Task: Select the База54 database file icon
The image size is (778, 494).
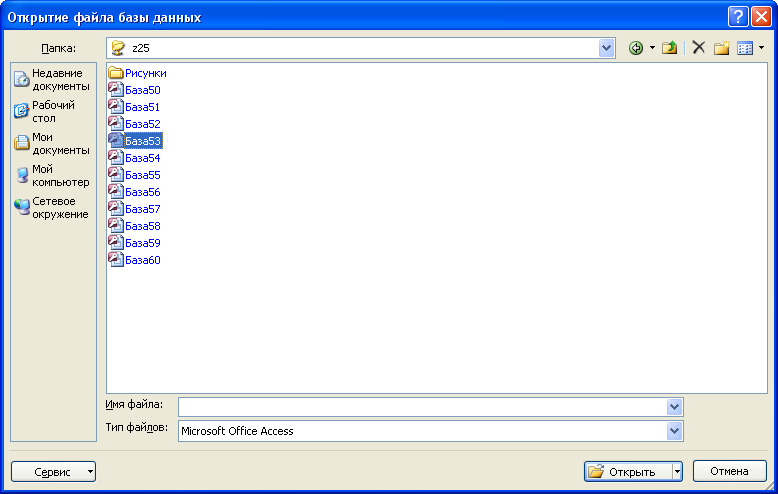Action: pyautogui.click(x=116, y=158)
